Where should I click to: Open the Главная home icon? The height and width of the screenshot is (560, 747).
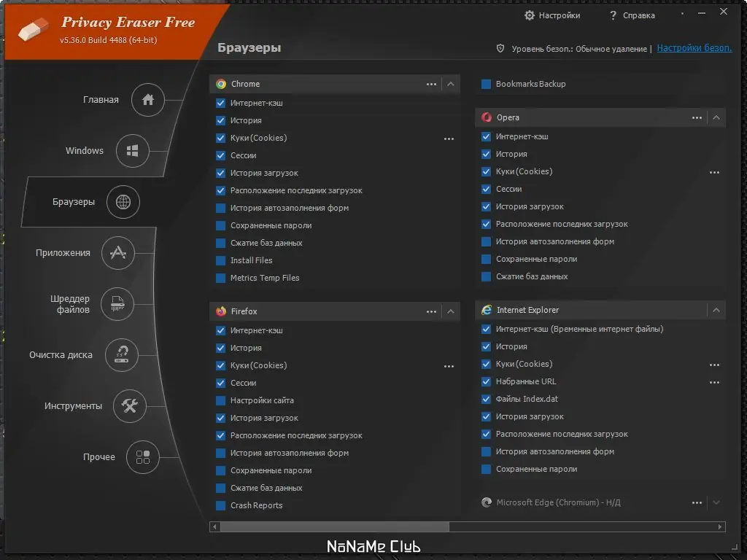[x=148, y=100]
